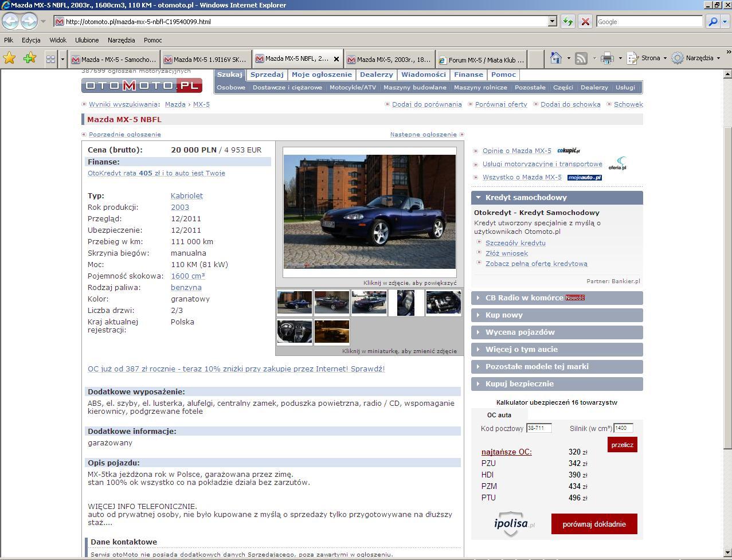Expand Pozostałe modele tej marki section

(x=557, y=366)
